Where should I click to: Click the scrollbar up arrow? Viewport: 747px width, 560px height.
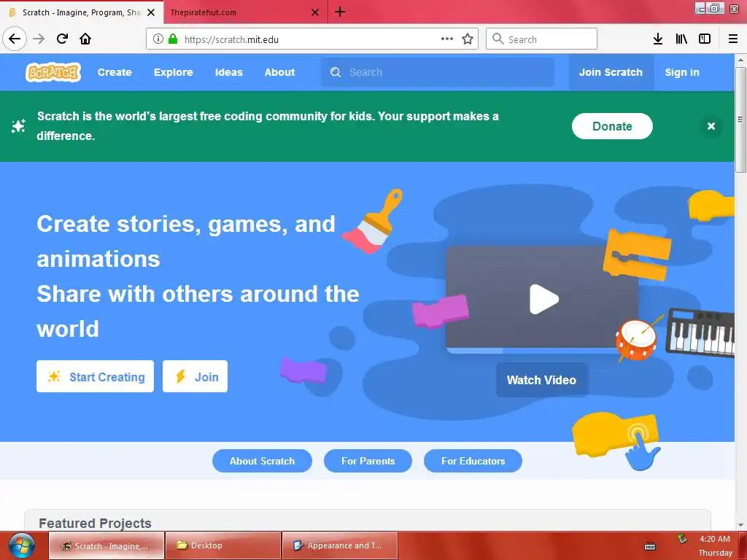(740, 60)
